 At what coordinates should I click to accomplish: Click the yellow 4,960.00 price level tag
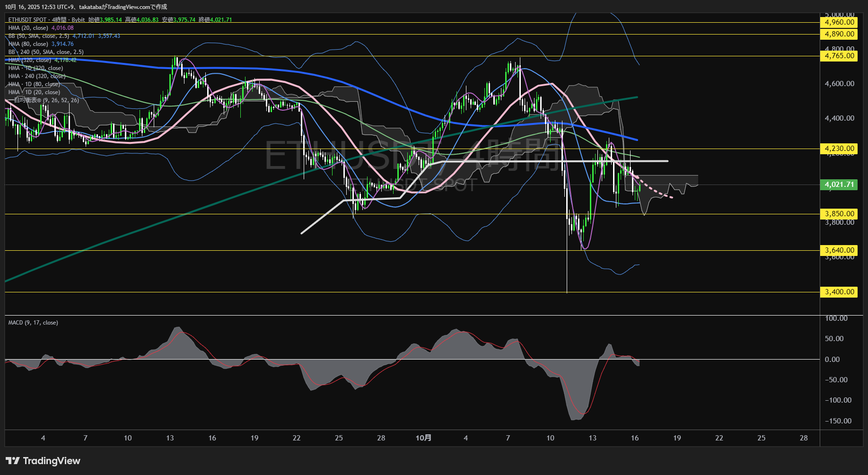[x=839, y=22]
